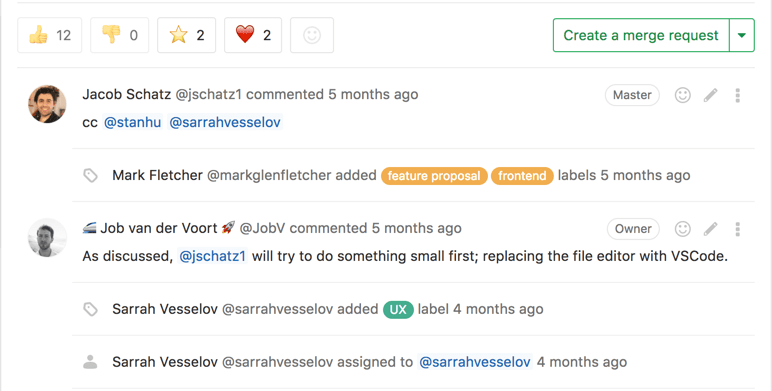The image size is (772, 391).
Task: Open @sarrahvesselov mention in Jacob's comment
Action: [225, 122]
